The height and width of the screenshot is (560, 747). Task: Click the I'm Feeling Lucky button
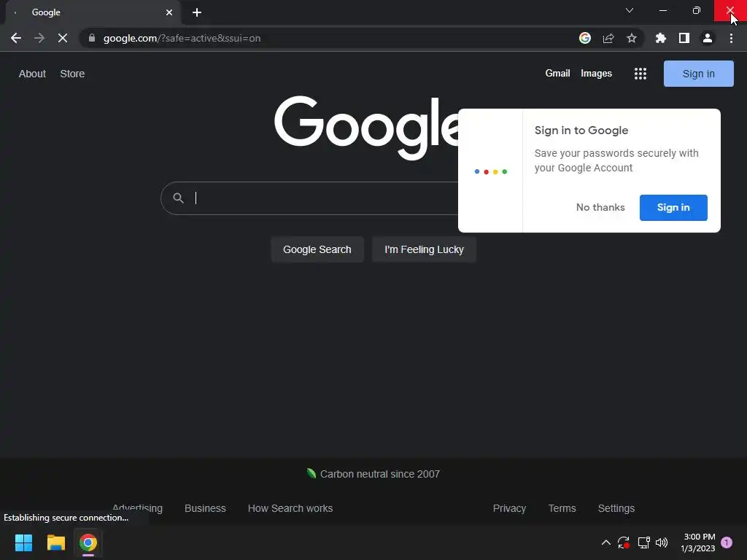(x=424, y=249)
